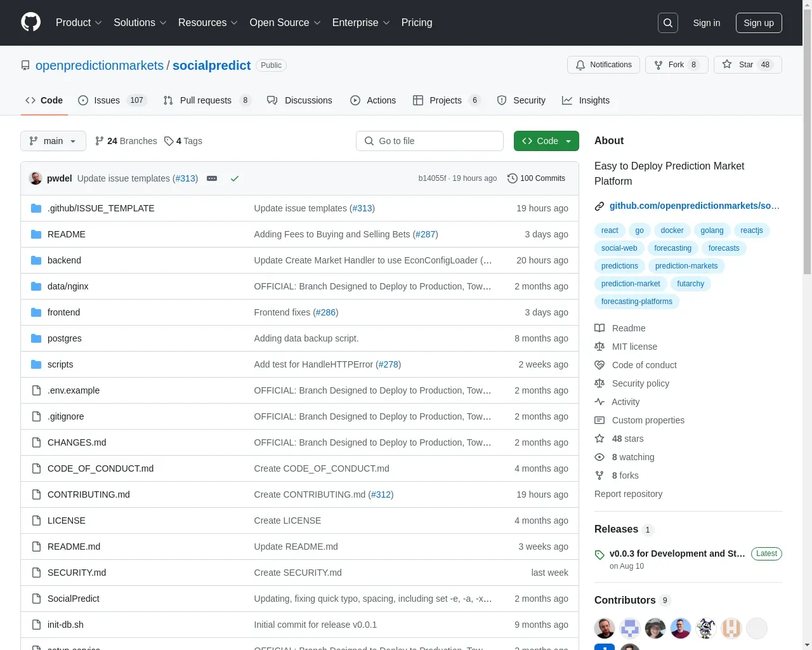Switch to the Pull requests tab
Screen dimensions: 812x650
pos(207,100)
